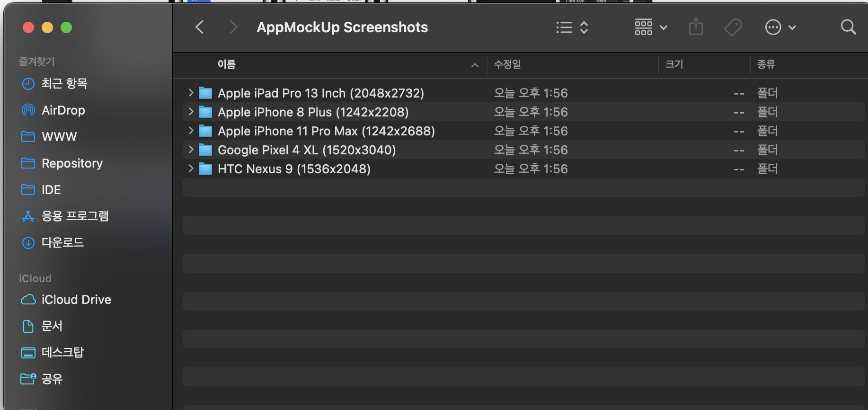Click the document icon beside 문서

[28, 326]
